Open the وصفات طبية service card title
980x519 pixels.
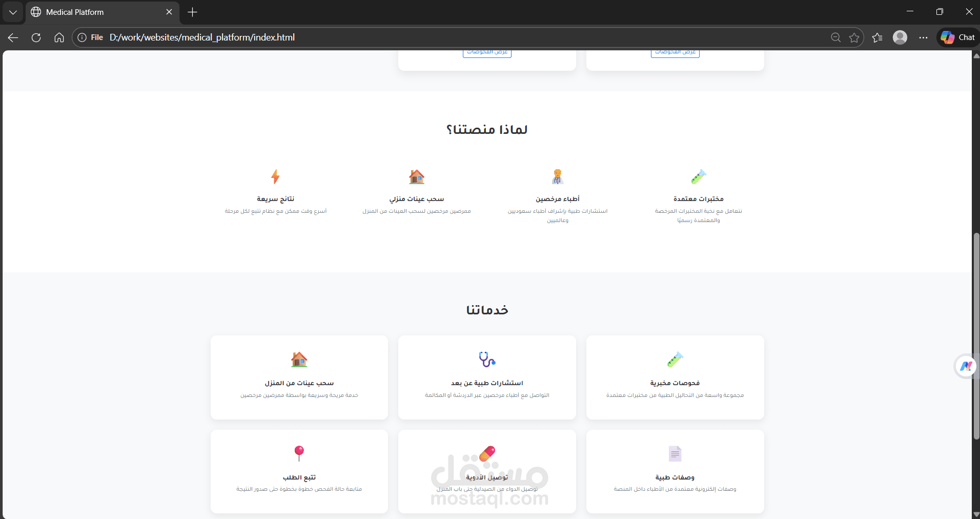point(675,477)
